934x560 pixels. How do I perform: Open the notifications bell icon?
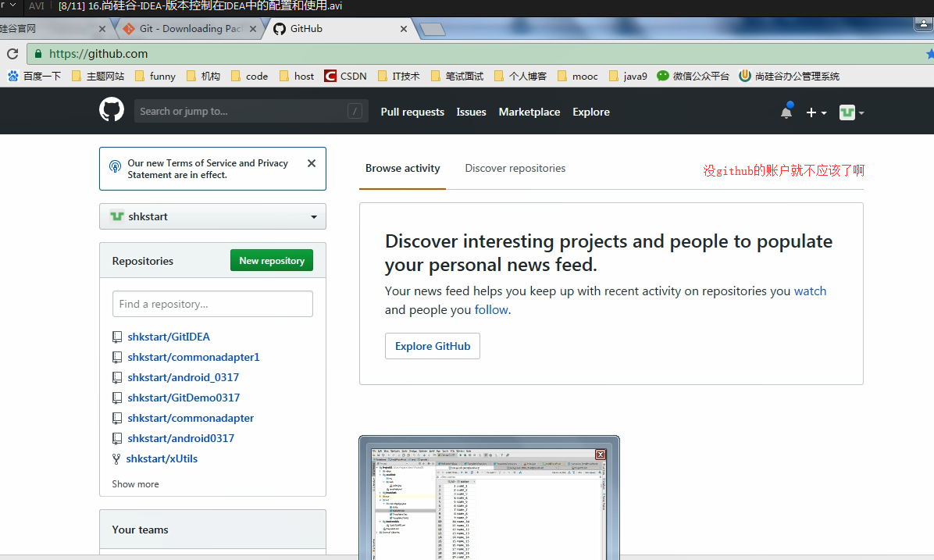pos(786,112)
